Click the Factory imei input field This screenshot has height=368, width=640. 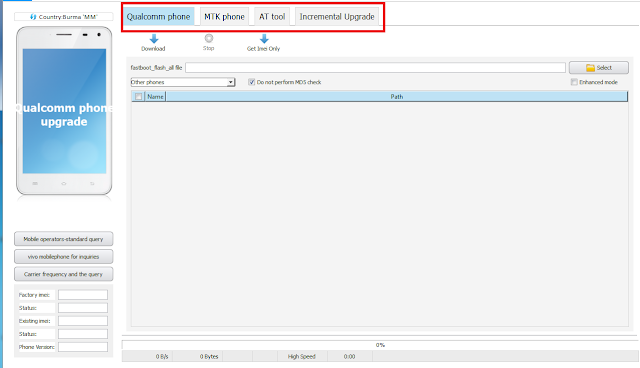pyautogui.click(x=83, y=295)
